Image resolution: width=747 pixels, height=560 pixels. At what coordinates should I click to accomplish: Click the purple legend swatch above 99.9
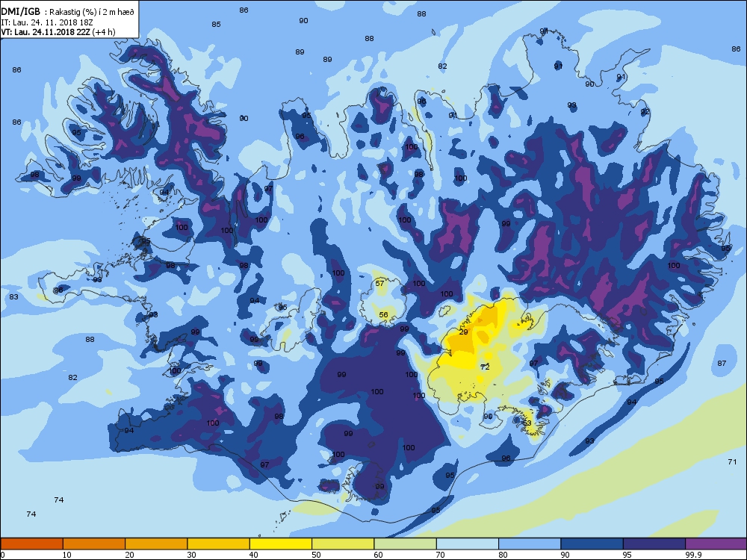[716, 544]
